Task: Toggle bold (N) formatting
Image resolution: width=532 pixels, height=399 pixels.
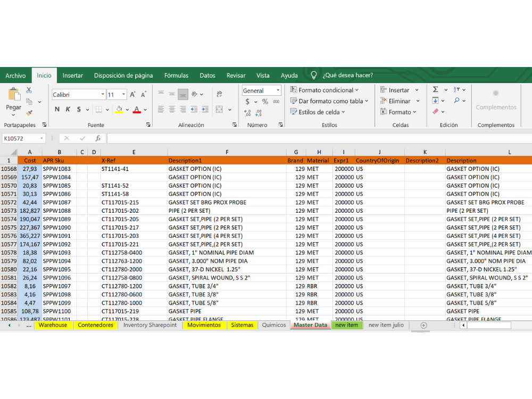Action: tap(57, 109)
